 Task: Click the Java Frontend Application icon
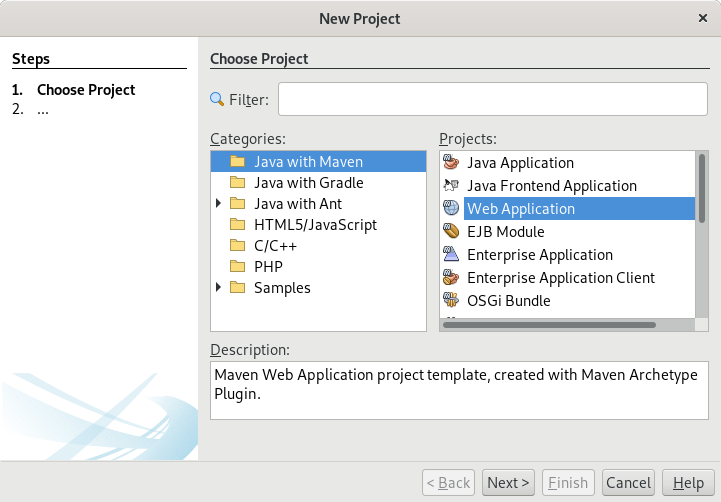(451, 186)
